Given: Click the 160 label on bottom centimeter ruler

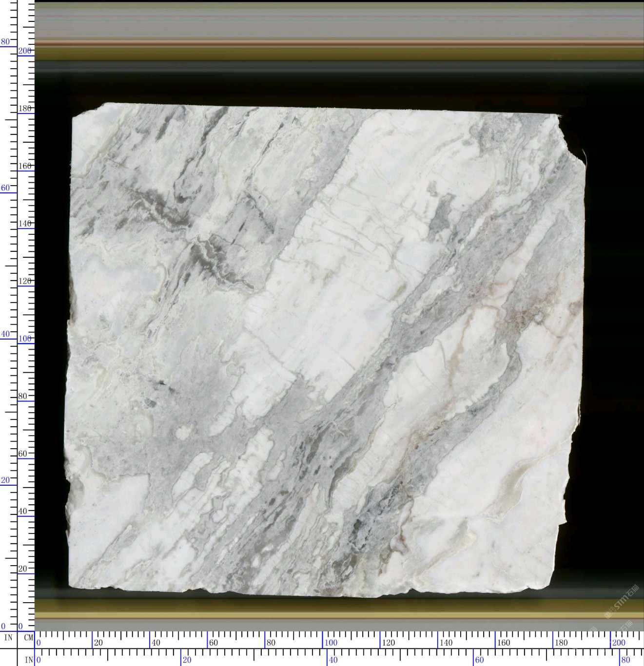Looking at the screenshot, I should tap(503, 643).
